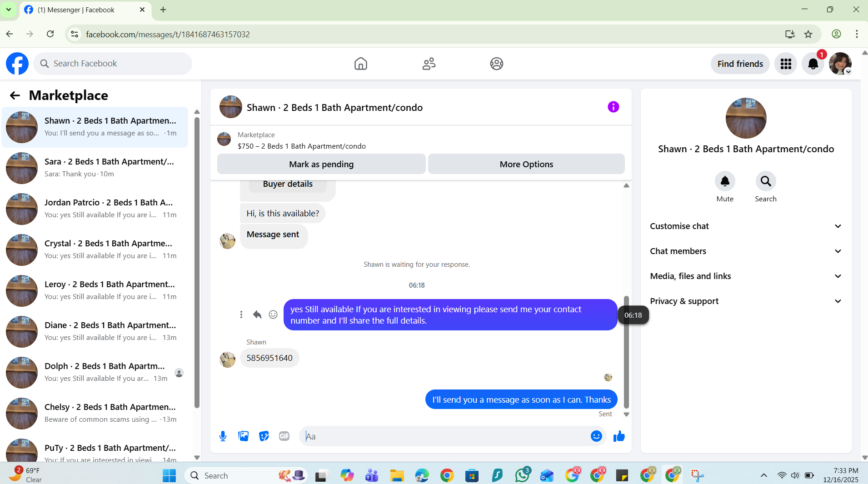Click the Find friends button
Image resolution: width=868 pixels, height=484 pixels.
[740, 64]
